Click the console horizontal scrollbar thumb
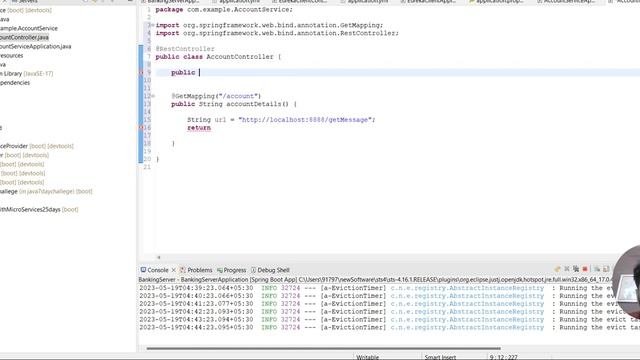The width and height of the screenshot is (640, 360). tap(323, 349)
